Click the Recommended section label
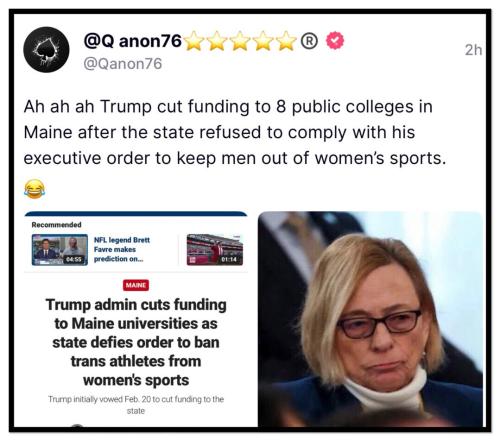The width and height of the screenshot is (500, 441). pos(56,225)
